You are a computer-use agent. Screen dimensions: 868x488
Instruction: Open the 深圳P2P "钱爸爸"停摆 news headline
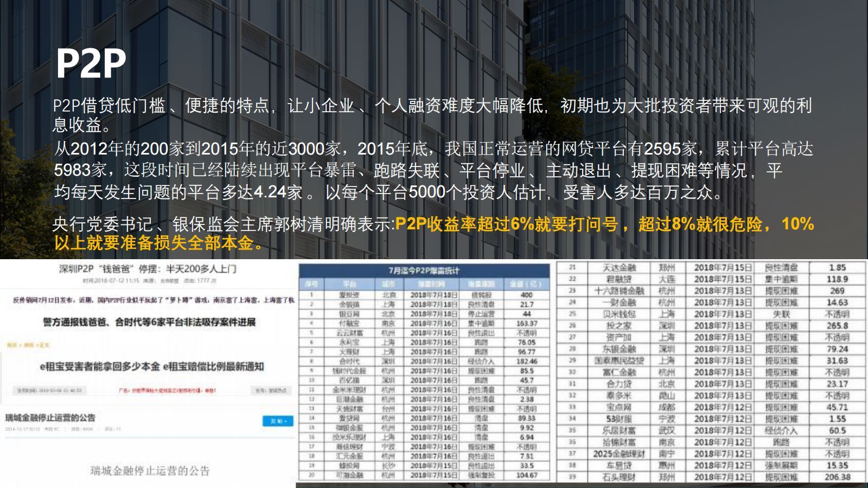tap(148, 269)
